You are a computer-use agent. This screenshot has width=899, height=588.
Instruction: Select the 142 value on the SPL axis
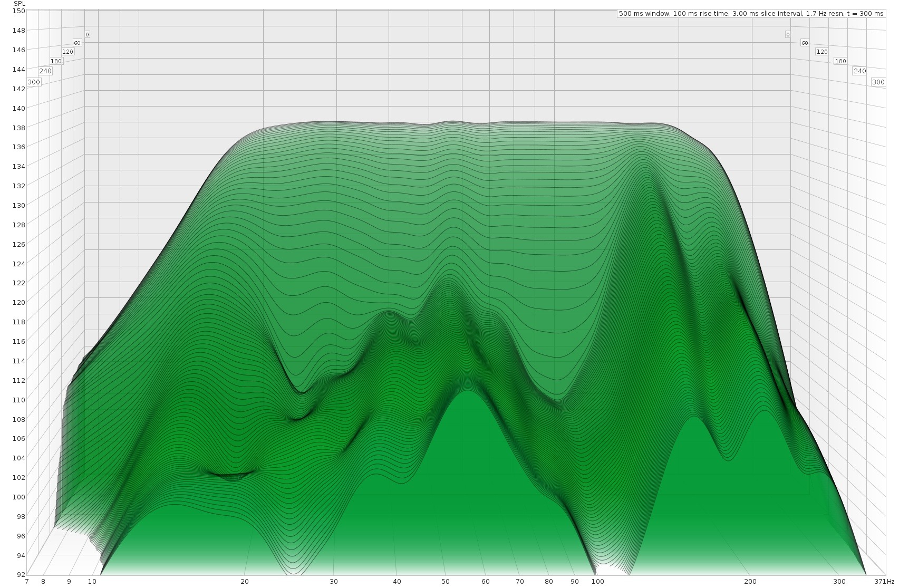pos(19,89)
